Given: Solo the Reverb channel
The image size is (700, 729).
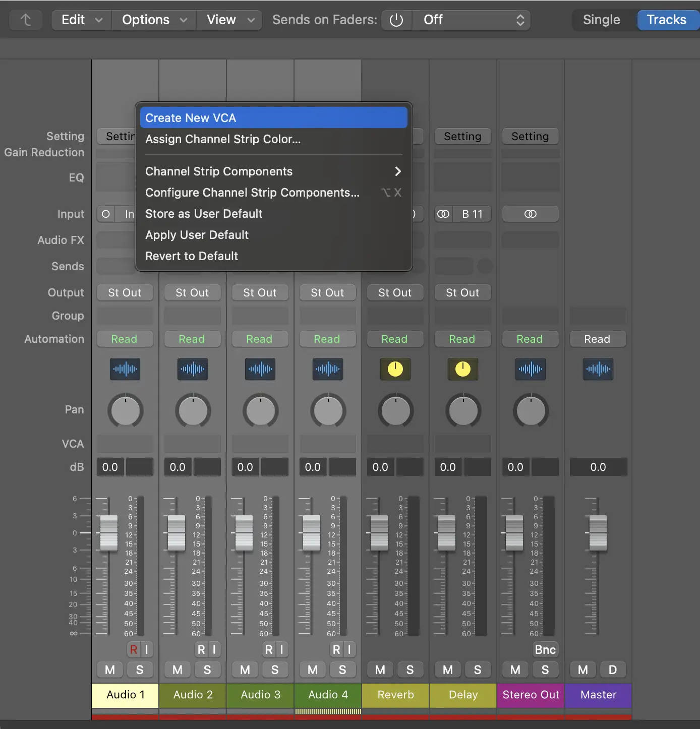Looking at the screenshot, I should pyautogui.click(x=410, y=670).
